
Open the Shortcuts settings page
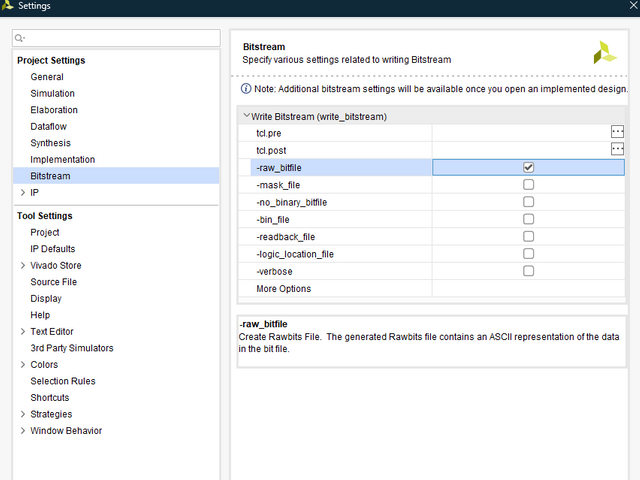50,398
